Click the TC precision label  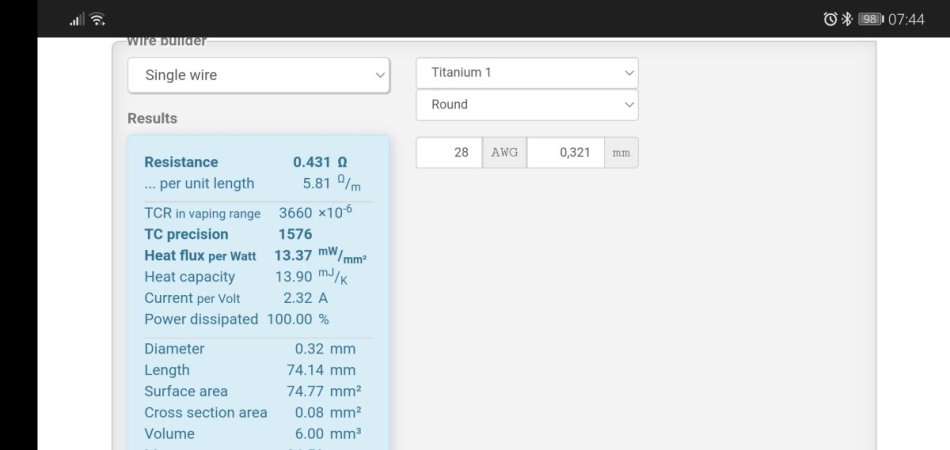186,234
